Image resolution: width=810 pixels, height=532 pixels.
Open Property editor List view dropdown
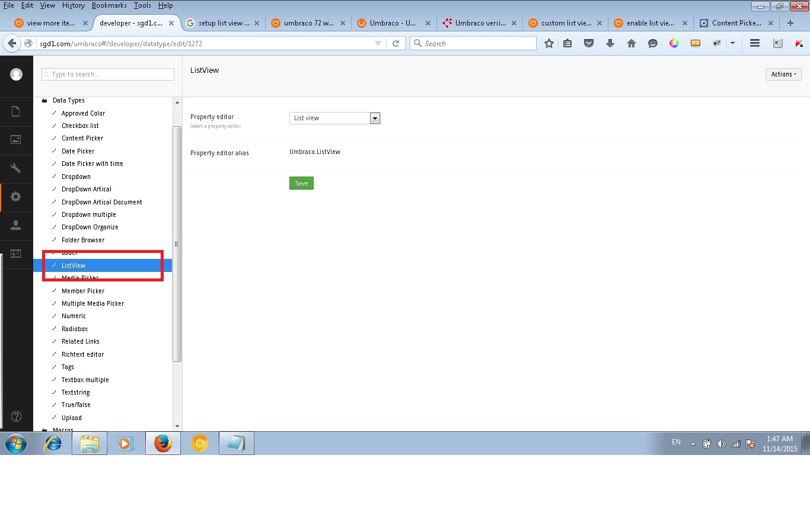[x=334, y=118]
